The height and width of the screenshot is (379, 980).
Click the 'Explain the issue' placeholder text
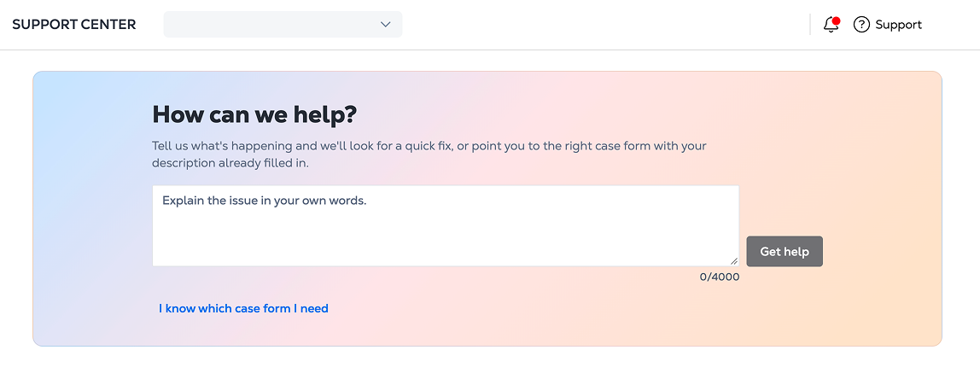click(x=263, y=201)
